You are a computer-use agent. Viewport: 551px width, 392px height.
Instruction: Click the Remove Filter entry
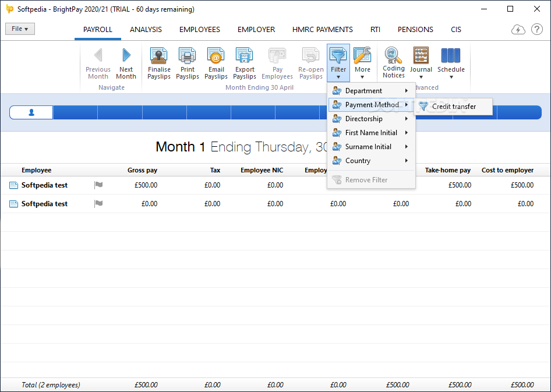371,180
